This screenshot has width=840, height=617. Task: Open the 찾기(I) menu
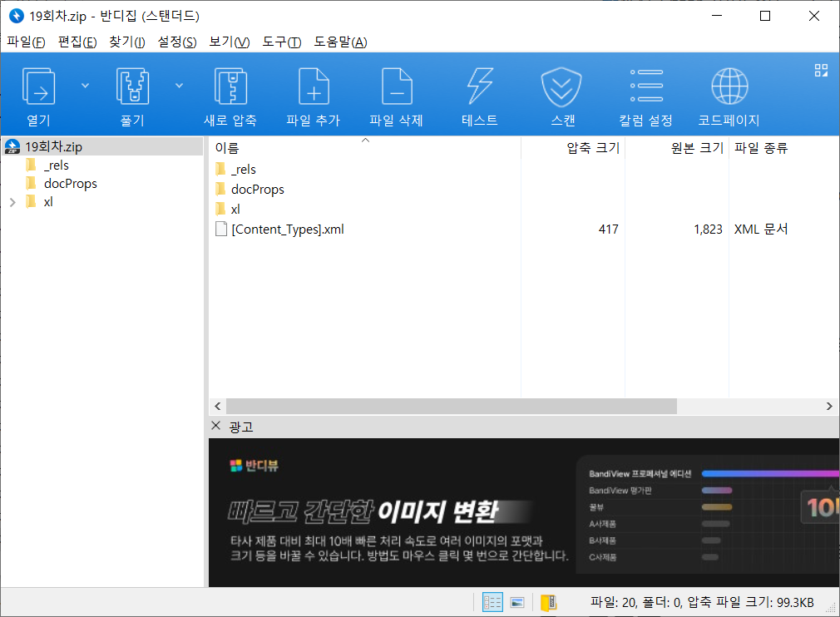(127, 42)
